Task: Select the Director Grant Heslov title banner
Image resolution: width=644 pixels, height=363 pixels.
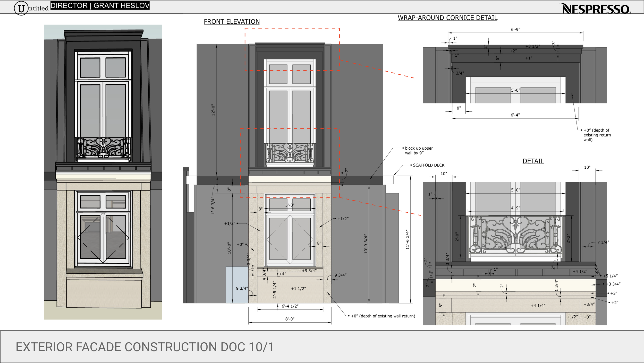Action: click(x=100, y=5)
